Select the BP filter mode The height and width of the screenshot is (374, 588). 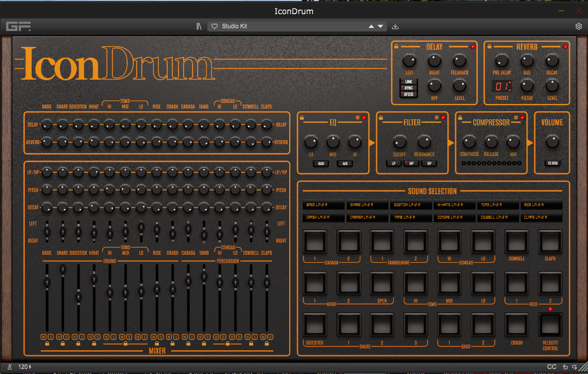(429, 164)
